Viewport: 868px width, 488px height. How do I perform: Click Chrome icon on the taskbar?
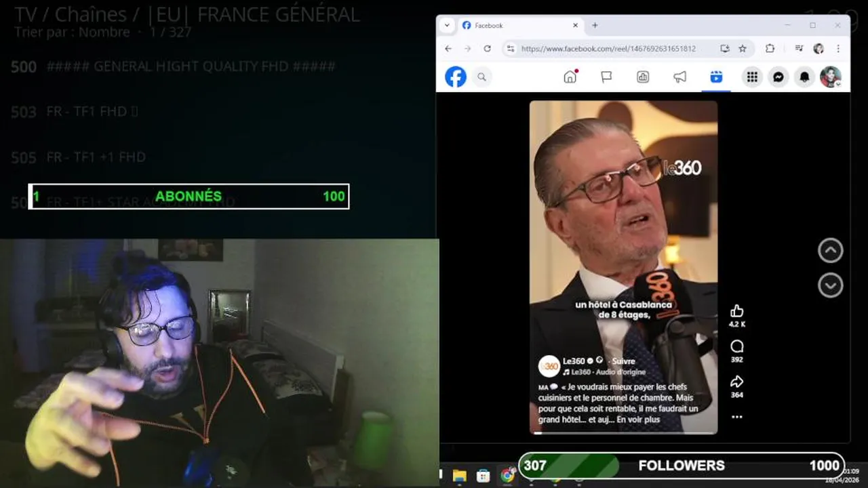(x=507, y=475)
